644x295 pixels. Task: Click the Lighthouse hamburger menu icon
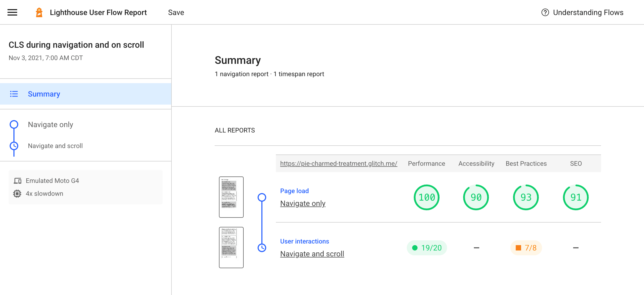pos(12,12)
